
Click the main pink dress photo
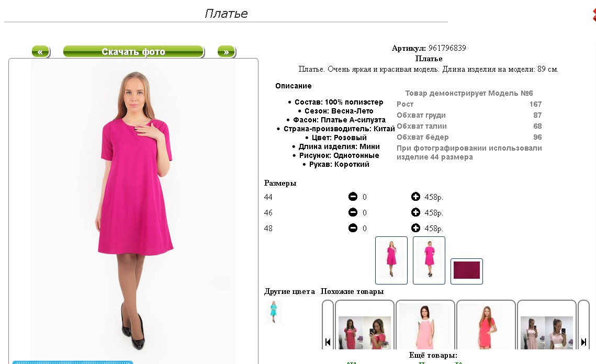[133, 211]
